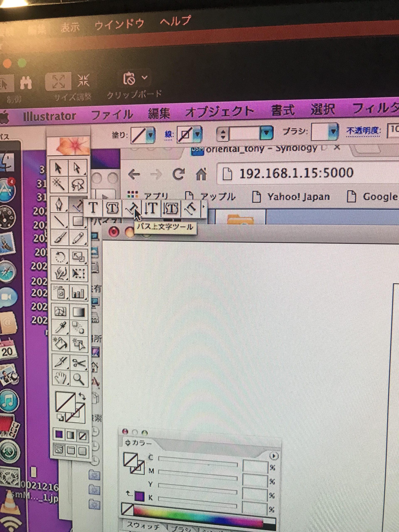Image resolution: width=399 pixels, height=532 pixels.
Task: Open the 書式 menu
Action: coord(283,111)
